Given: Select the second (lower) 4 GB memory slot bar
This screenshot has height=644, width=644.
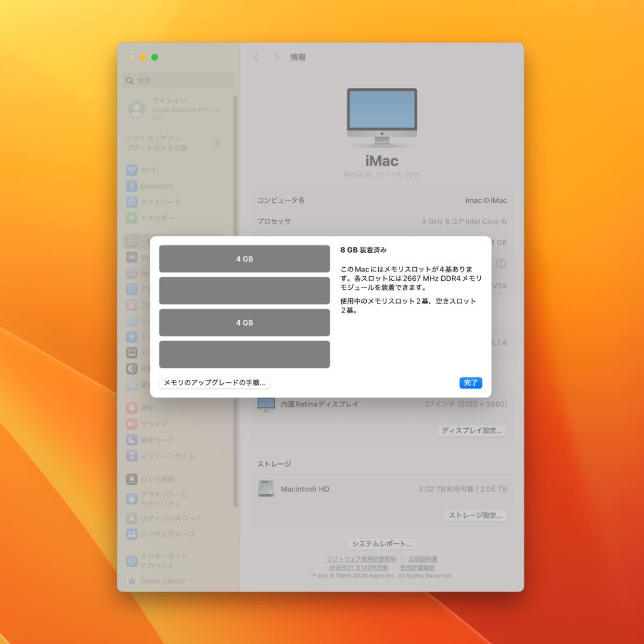Looking at the screenshot, I should tap(244, 323).
